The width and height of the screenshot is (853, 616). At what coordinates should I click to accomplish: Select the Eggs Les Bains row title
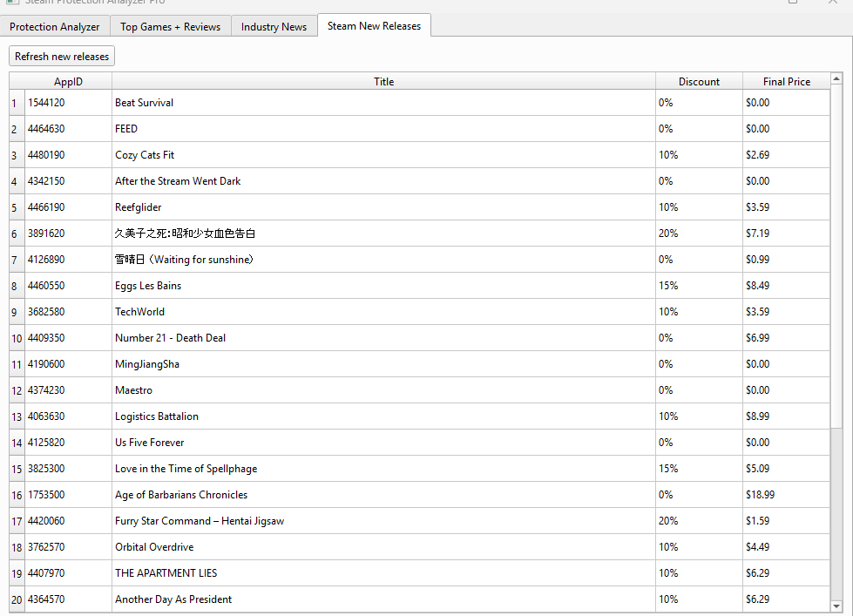(x=148, y=286)
